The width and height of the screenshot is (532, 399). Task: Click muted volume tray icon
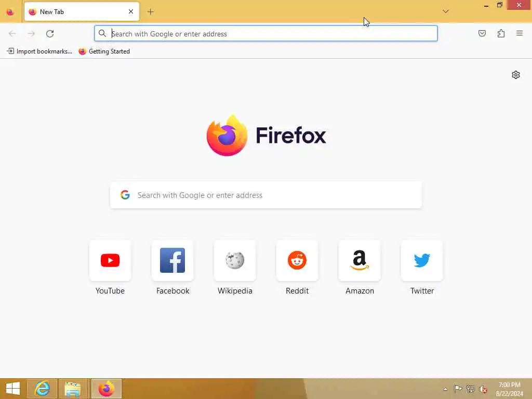[x=483, y=389]
